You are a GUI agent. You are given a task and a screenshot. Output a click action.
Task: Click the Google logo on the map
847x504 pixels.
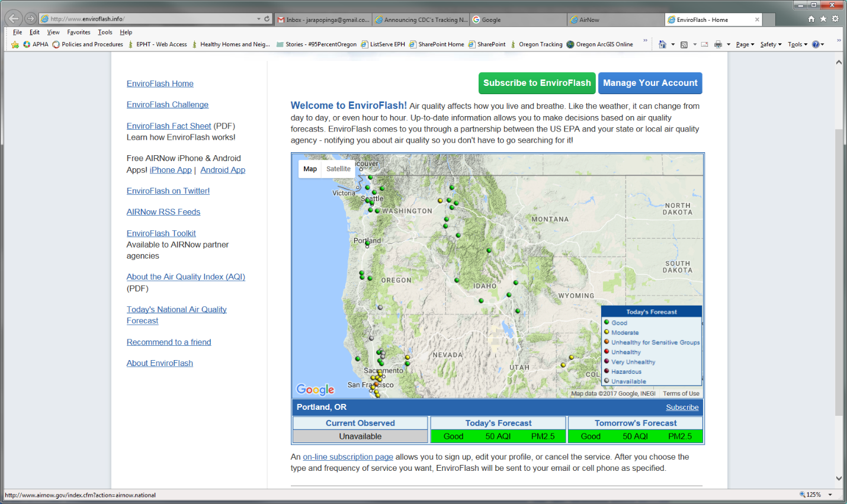[316, 389]
